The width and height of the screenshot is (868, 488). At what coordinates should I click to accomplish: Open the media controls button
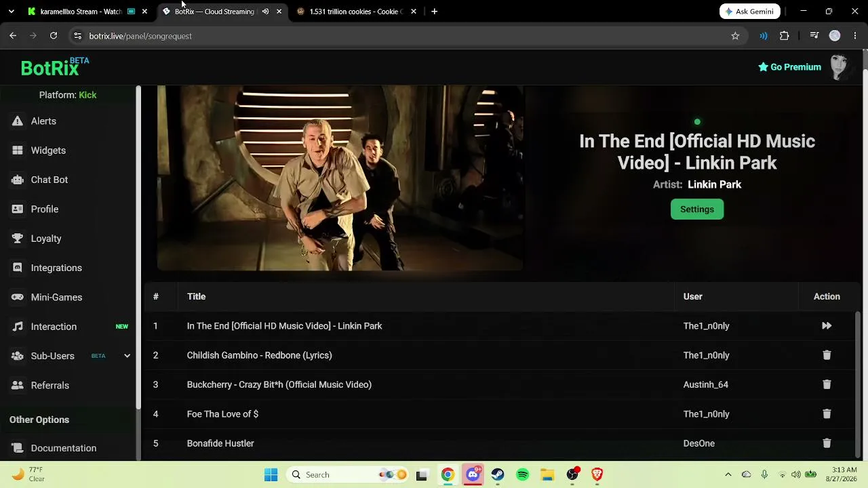(814, 36)
